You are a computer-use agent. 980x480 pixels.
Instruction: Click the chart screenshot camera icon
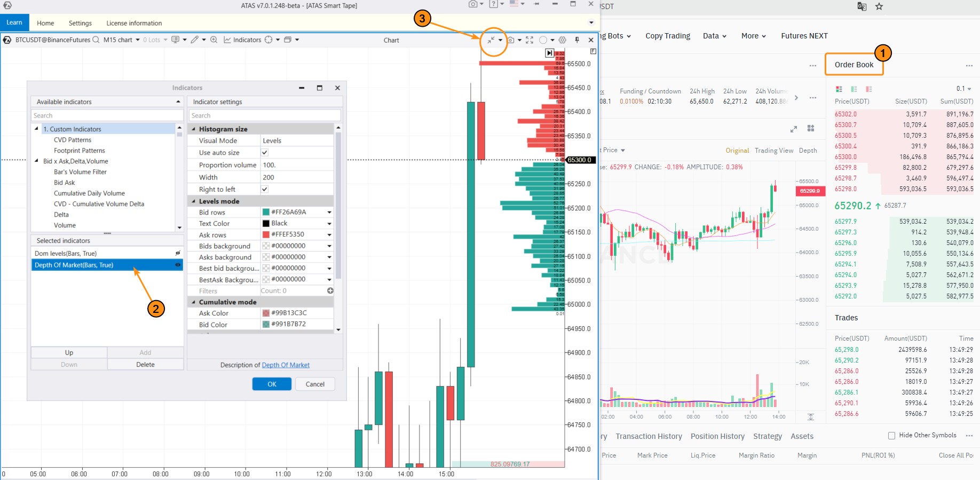coord(511,40)
